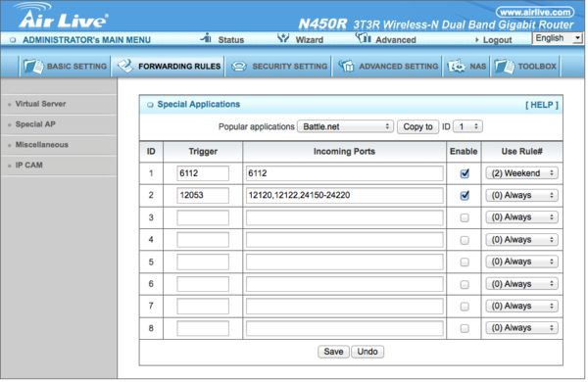The width and height of the screenshot is (588, 382).
Task: Open Use Rule dropdown for ID 2
Action: [521, 195]
